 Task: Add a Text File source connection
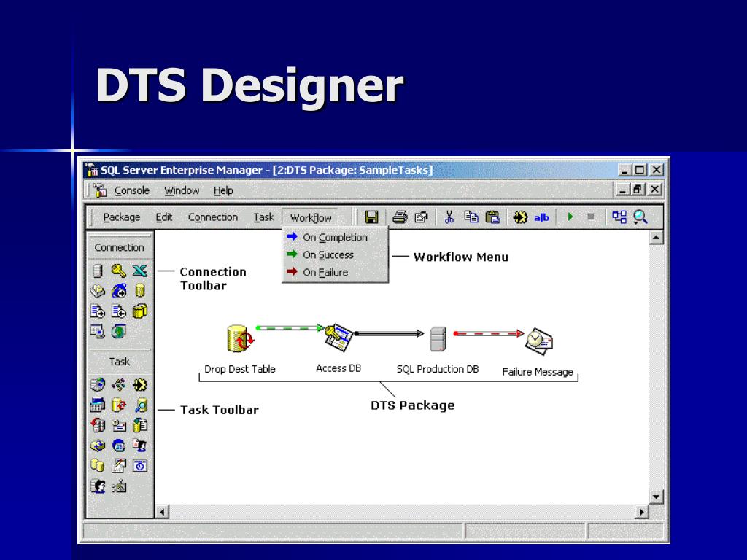pos(98,311)
